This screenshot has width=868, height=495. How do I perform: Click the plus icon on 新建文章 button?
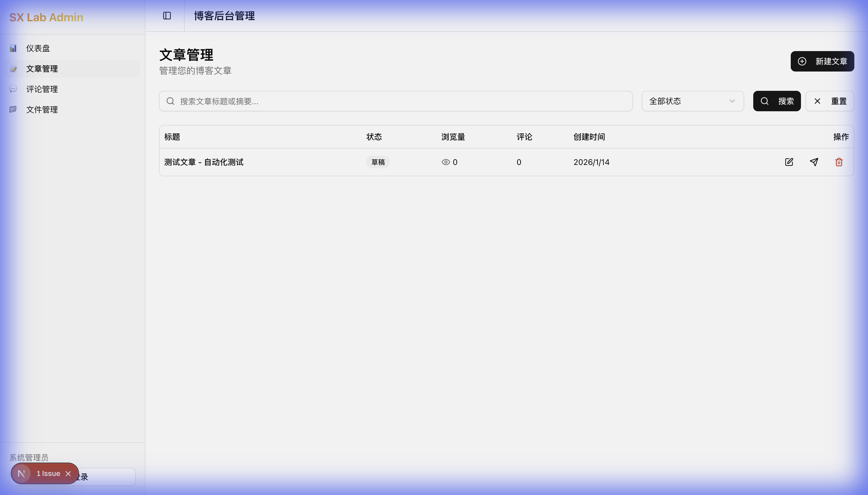(x=802, y=61)
